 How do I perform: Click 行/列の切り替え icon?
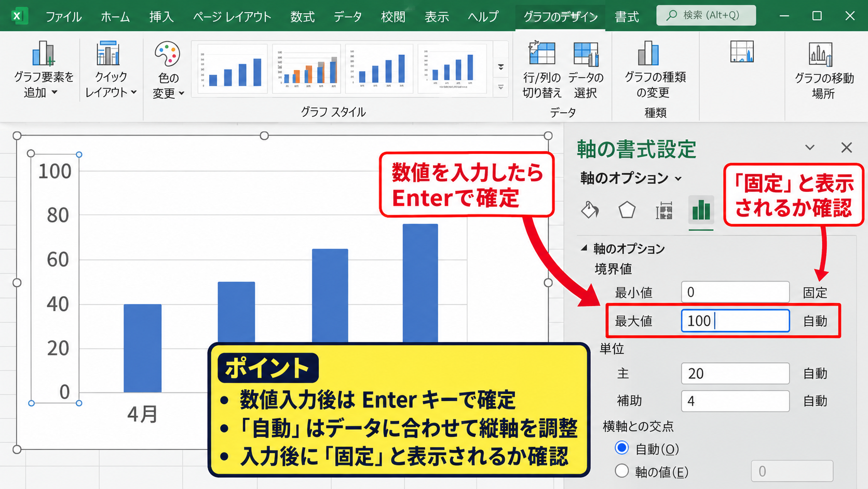click(541, 53)
